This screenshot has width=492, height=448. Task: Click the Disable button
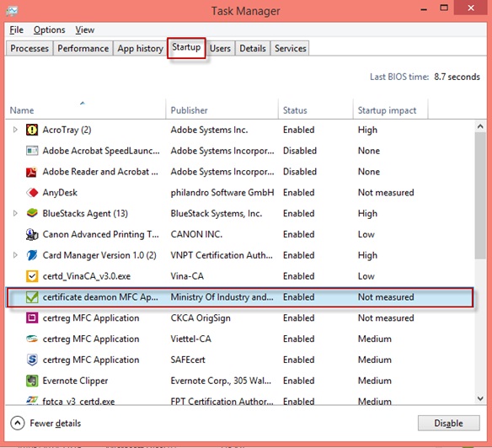448,423
